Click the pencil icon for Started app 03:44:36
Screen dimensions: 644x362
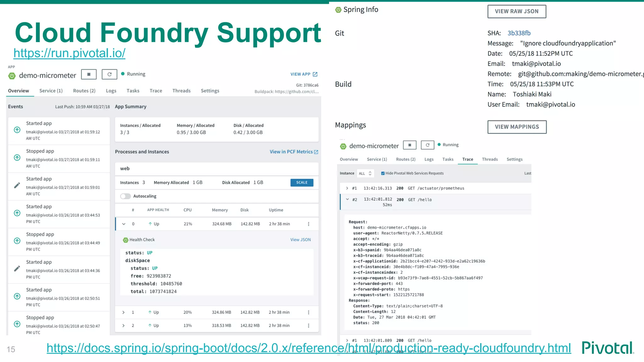point(17,269)
